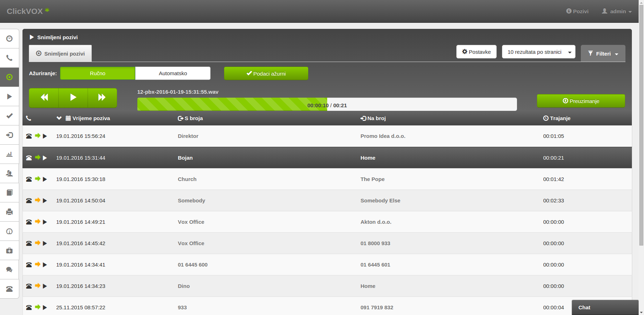The image size is (644, 315).
Task: Switch update mode to Automatsko
Action: (173, 73)
